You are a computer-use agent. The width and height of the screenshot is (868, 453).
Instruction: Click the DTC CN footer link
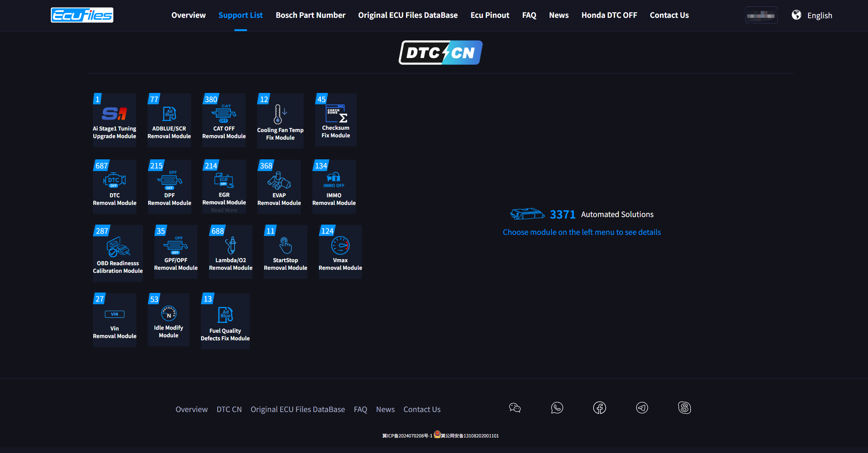pyautogui.click(x=229, y=409)
